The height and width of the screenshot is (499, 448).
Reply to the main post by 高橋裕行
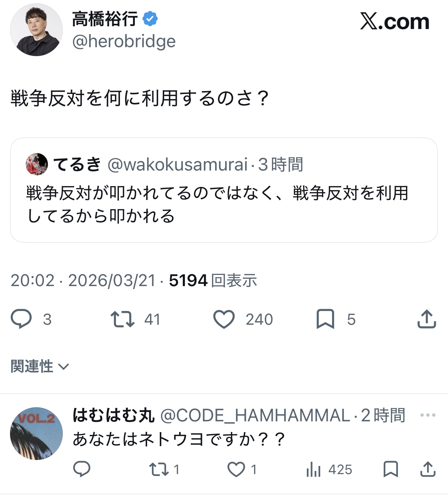tap(22, 319)
